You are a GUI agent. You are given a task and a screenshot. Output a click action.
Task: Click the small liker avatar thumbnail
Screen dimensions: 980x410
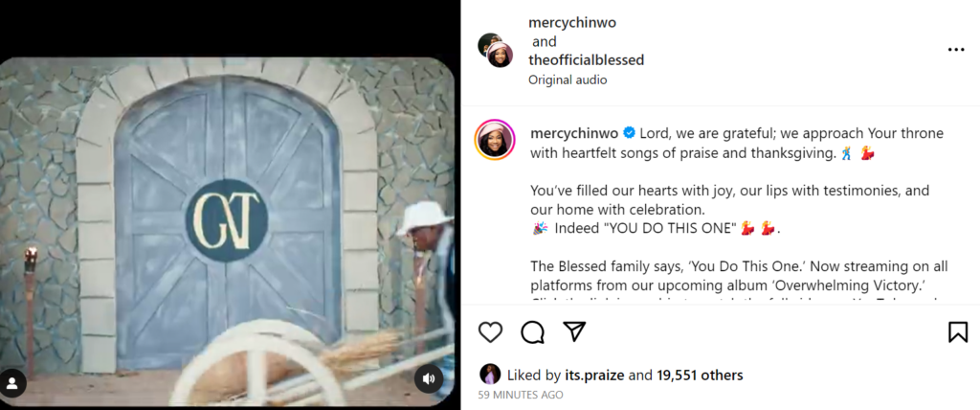pos(490,375)
